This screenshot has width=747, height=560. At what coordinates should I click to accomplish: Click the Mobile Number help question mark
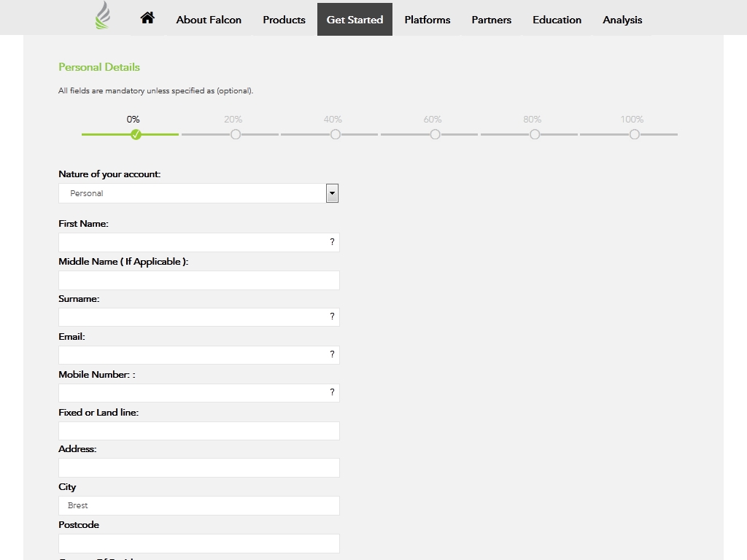tap(332, 392)
